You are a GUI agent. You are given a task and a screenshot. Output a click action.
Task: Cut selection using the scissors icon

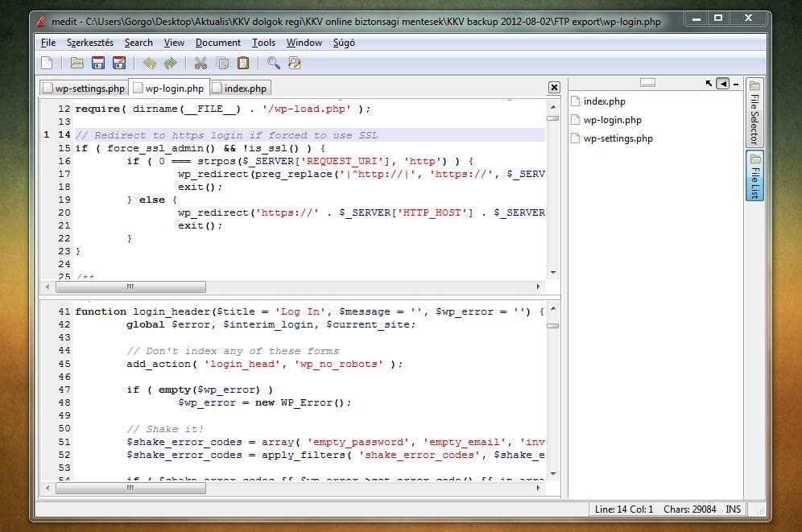(200, 63)
